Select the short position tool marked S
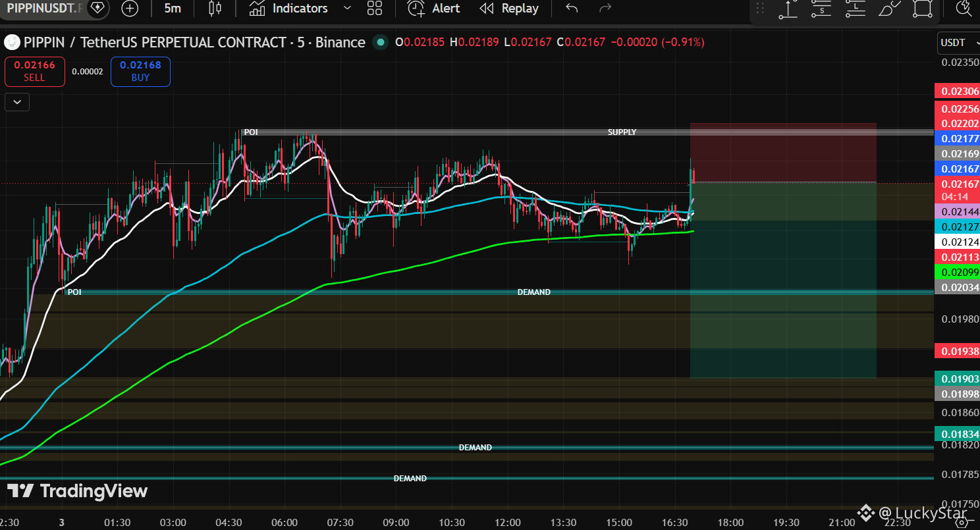Screen dimensions: 980x530 [821, 9]
